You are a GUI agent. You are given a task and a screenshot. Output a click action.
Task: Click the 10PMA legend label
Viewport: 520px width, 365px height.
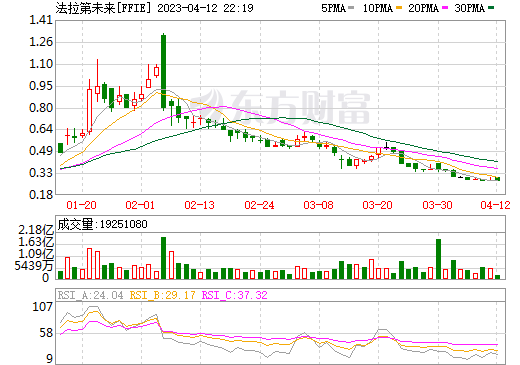tap(378, 8)
